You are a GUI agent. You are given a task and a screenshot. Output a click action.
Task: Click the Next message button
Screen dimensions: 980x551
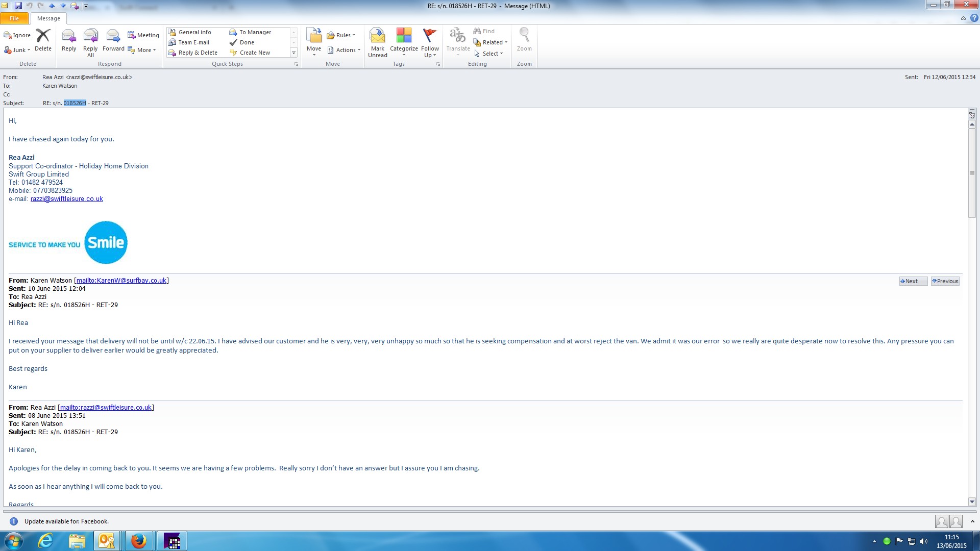913,281
